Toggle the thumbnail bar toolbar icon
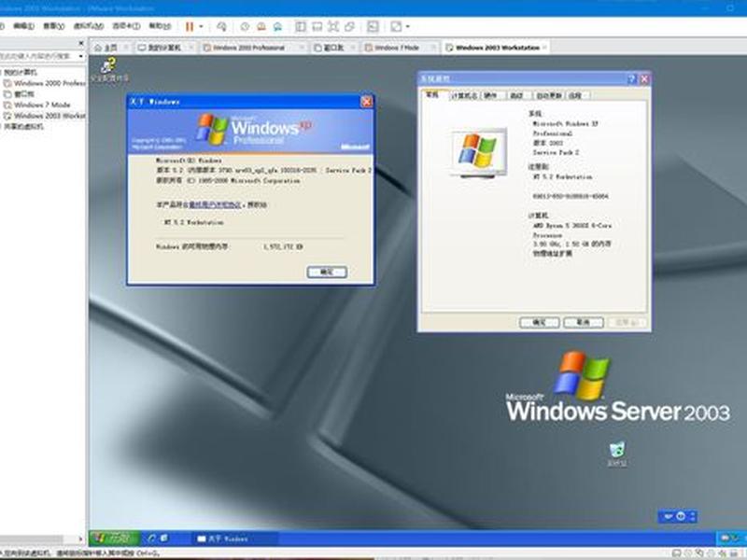The height and width of the screenshot is (560, 747). [317, 27]
